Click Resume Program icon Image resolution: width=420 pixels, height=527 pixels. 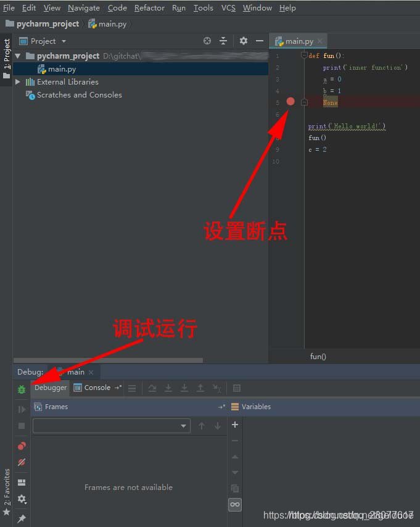pyautogui.click(x=22, y=409)
